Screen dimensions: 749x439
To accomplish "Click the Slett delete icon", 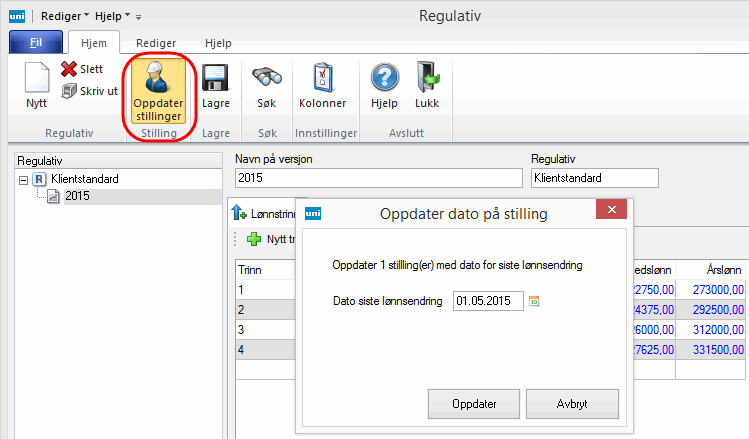I will tap(69, 70).
